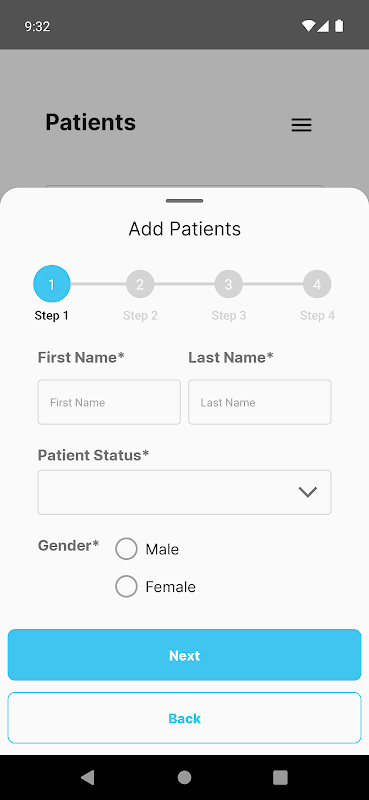The width and height of the screenshot is (369, 800).
Task: Choose the Female gender label
Action: click(170, 587)
